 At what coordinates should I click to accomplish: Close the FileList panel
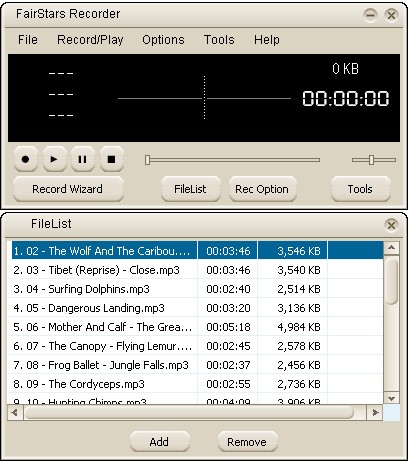tap(391, 225)
